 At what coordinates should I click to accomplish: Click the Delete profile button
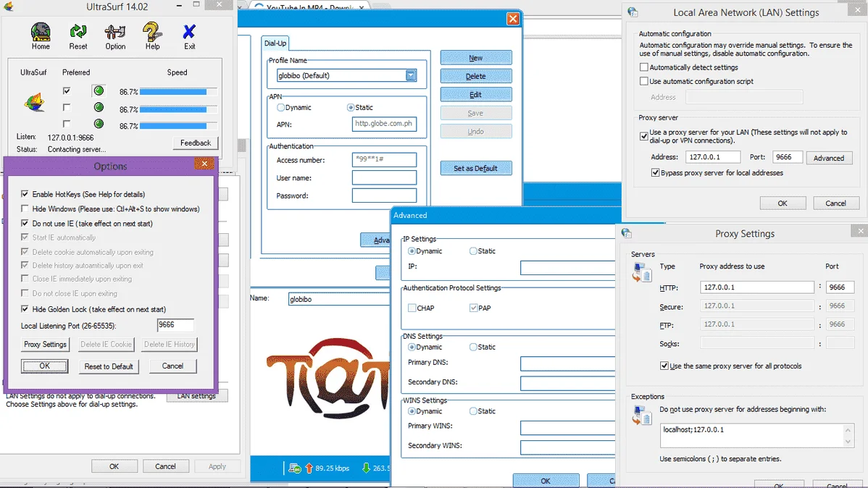point(475,76)
